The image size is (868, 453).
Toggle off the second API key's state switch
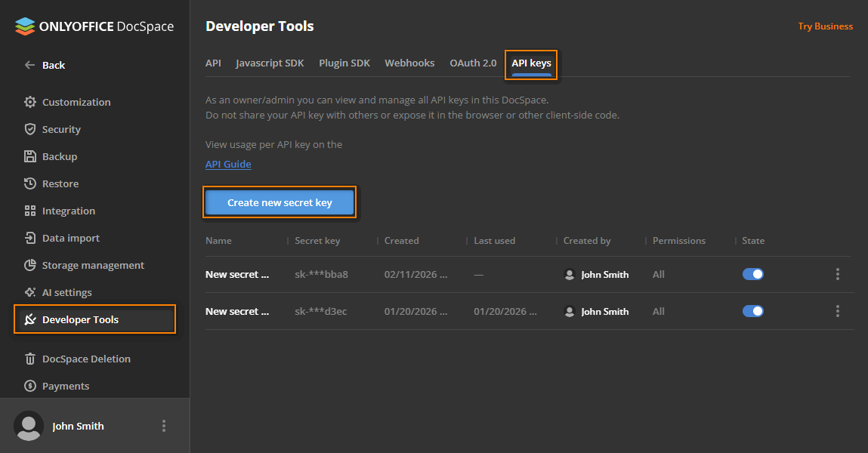[753, 310]
